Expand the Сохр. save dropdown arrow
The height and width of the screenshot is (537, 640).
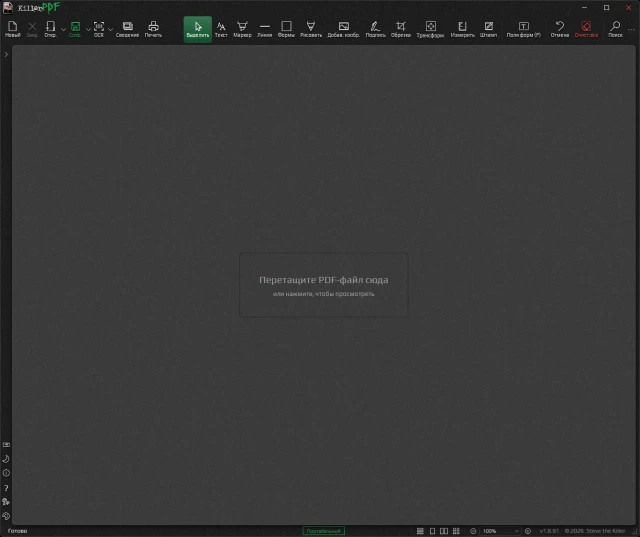pyautogui.click(x=88, y=29)
